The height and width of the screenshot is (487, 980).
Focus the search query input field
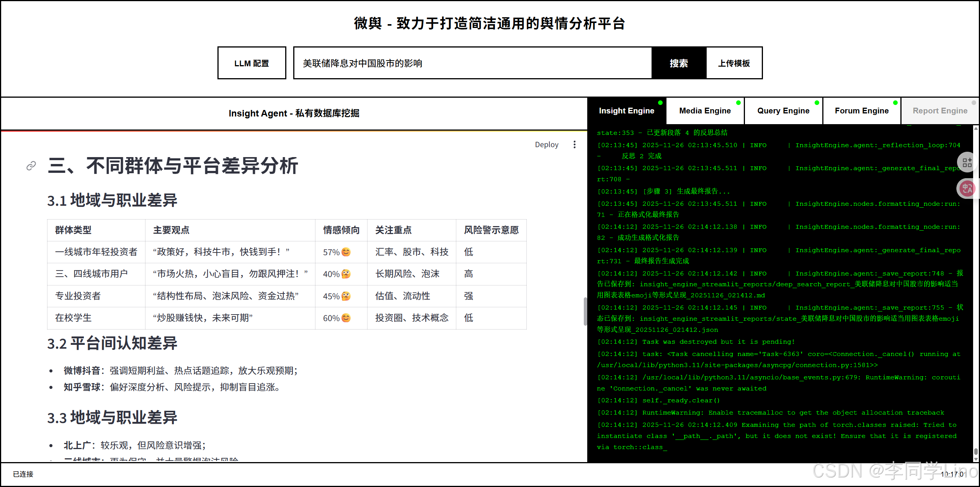473,63
